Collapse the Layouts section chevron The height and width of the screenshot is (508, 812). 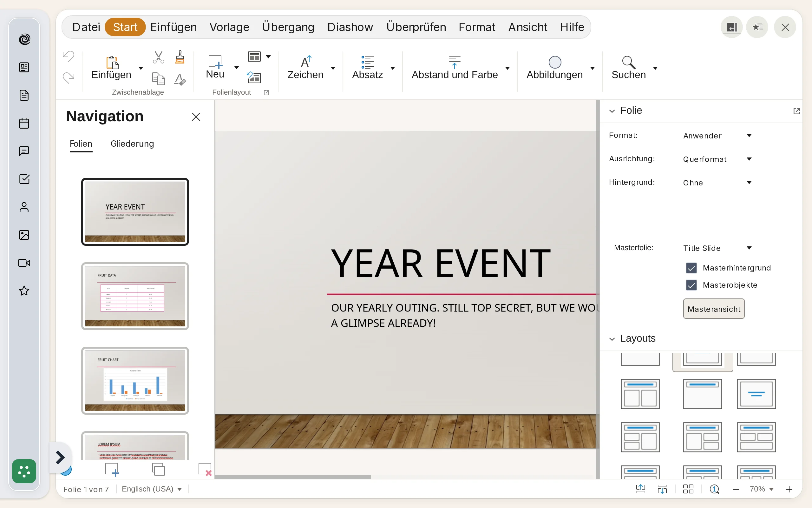[x=612, y=339]
